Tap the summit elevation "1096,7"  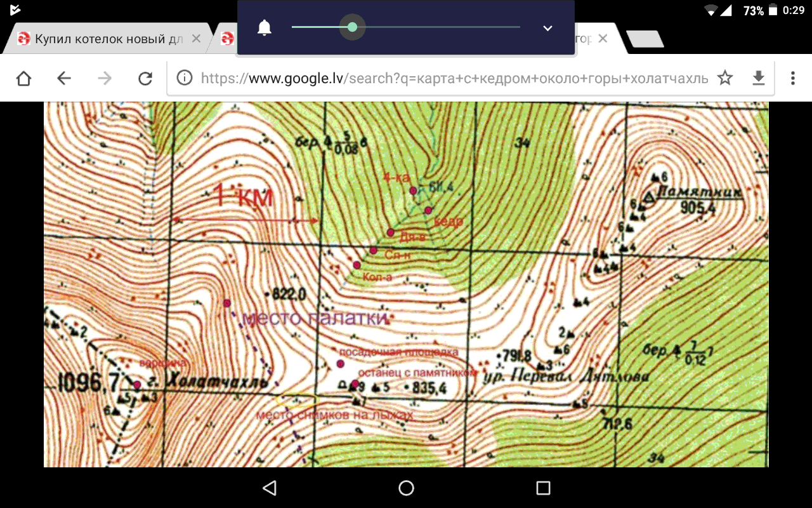[89, 382]
